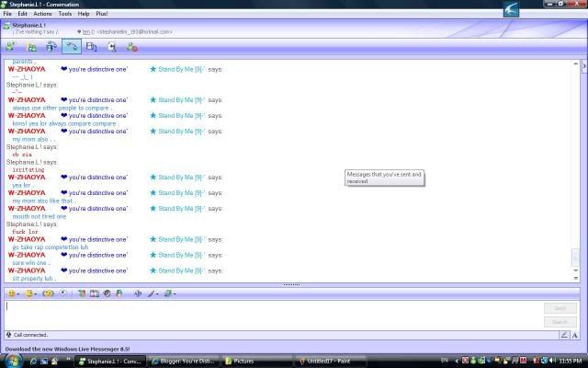Open the wink picker face icon
This screenshot has height=368, width=588.
pyautogui.click(x=28, y=293)
